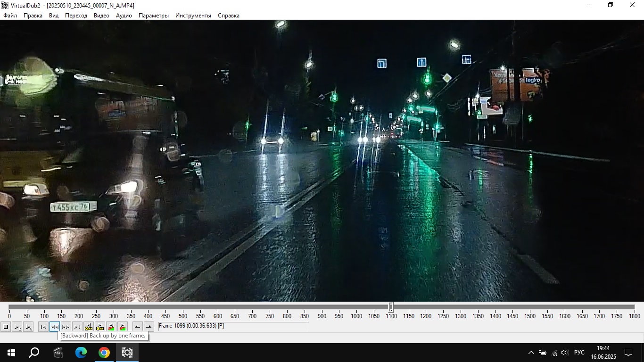Step forward by one frame
Image resolution: width=644 pixels, height=362 pixels.
point(66,327)
